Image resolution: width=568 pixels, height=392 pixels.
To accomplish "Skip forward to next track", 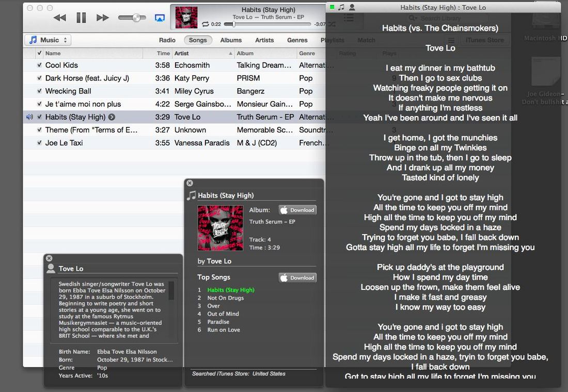I will pyautogui.click(x=103, y=18).
